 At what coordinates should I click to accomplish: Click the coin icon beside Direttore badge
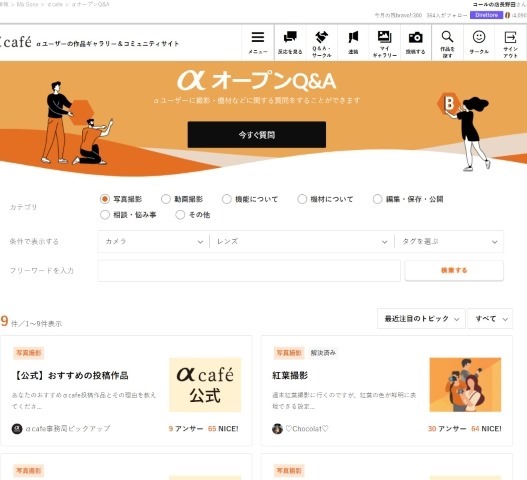click(508, 15)
